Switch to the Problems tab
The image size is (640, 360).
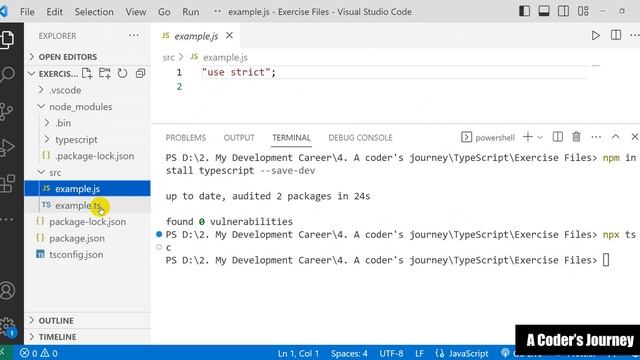186,138
